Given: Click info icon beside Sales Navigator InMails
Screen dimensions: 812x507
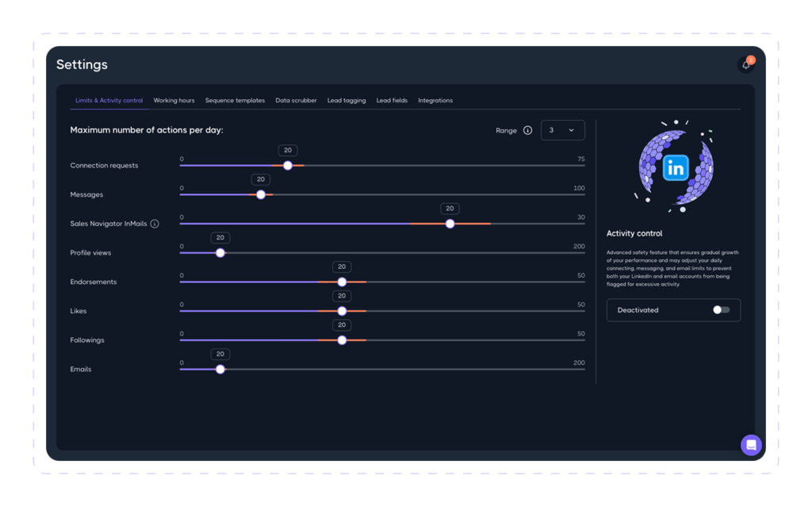Looking at the screenshot, I should point(155,224).
